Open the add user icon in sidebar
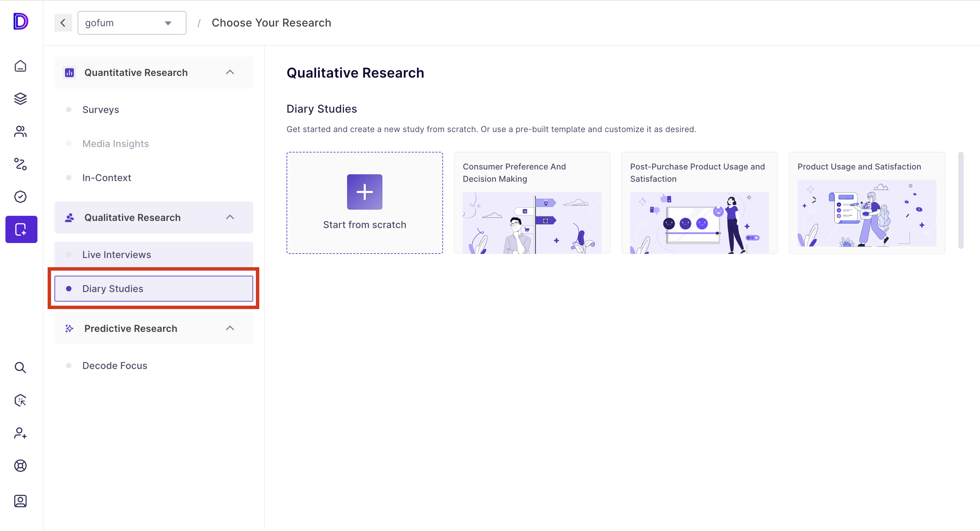 [20, 433]
